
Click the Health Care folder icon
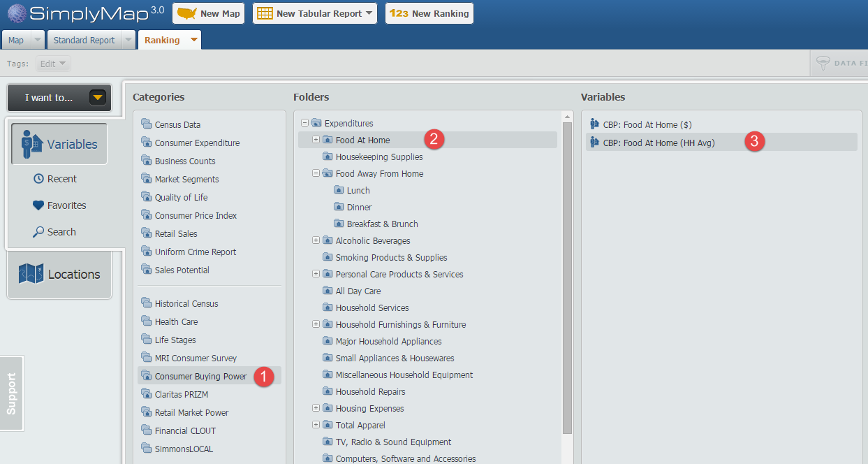[x=146, y=321]
